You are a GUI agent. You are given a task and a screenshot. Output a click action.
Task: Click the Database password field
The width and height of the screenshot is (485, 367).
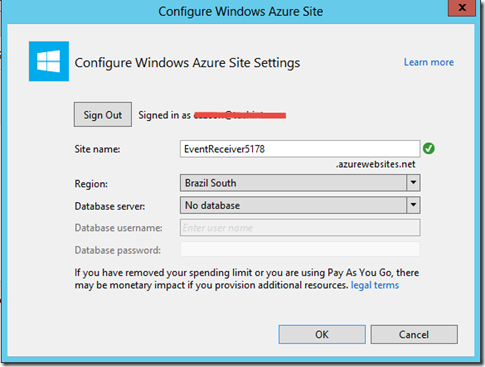(x=300, y=250)
